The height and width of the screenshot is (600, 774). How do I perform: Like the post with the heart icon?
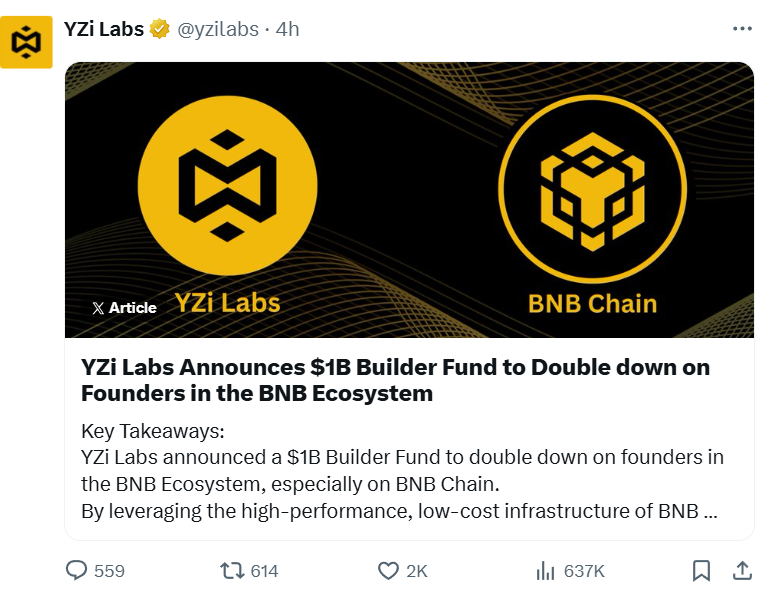[389, 571]
